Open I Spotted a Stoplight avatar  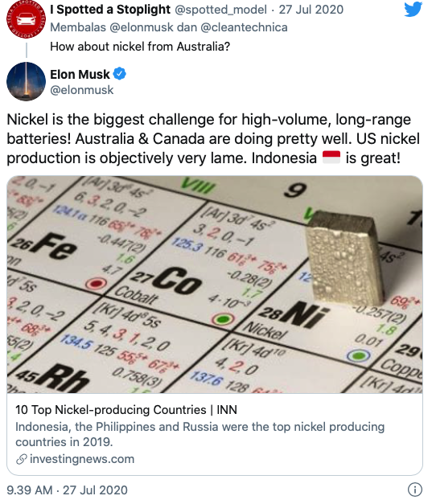tap(26, 19)
